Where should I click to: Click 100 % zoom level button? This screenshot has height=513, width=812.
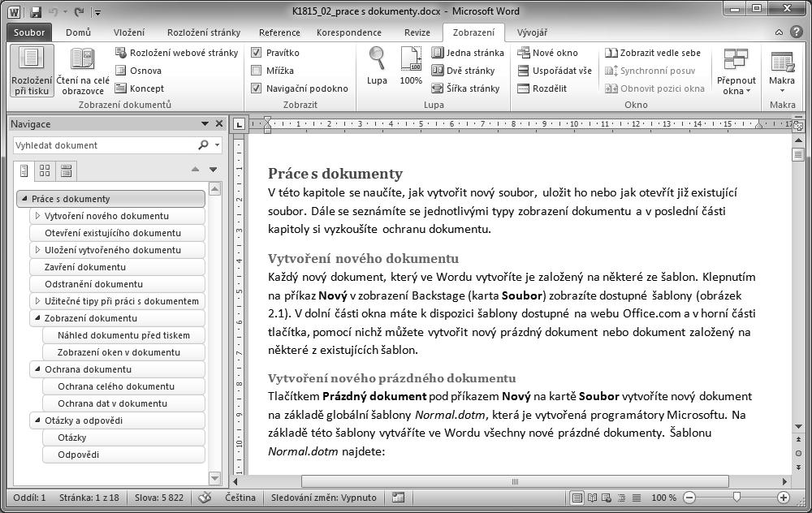click(x=664, y=498)
